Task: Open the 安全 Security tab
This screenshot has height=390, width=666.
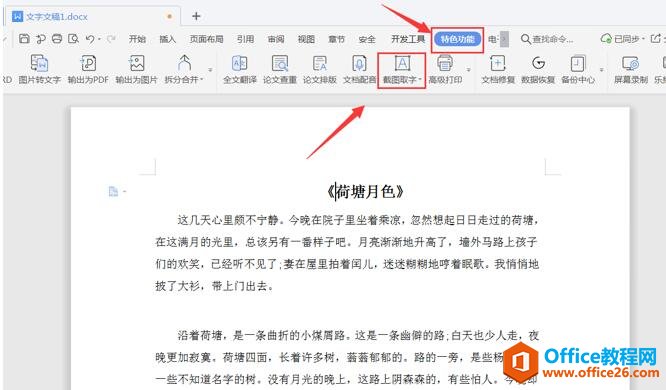Action: (x=367, y=39)
